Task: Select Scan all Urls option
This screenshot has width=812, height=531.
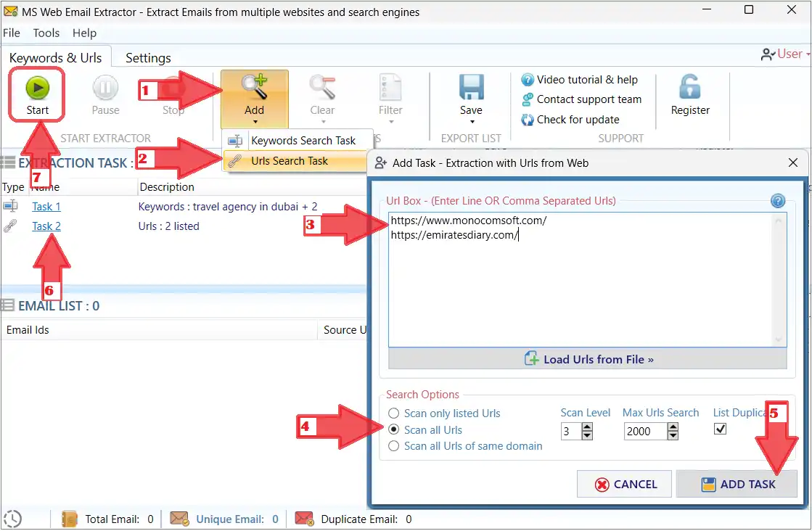Action: (x=393, y=429)
